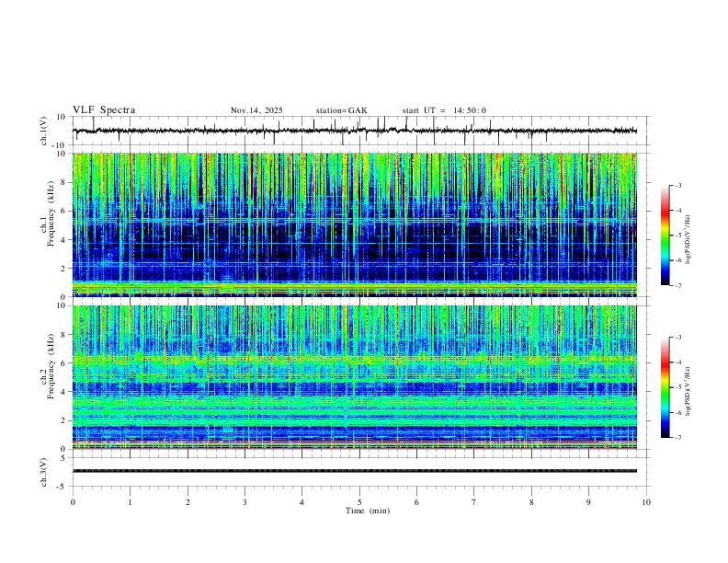Click the date label 'Nov.14, 2025'
Viewport: 728px width, 563px height.
[x=256, y=110]
